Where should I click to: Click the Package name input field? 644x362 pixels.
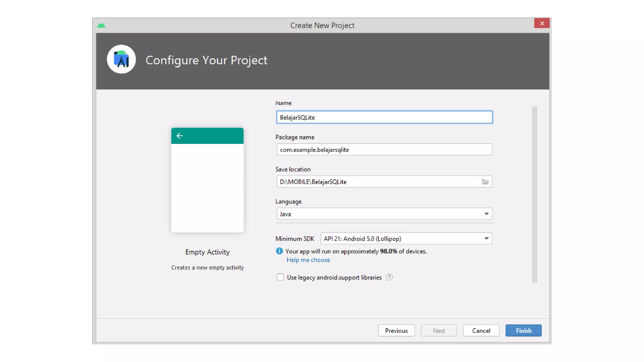pos(384,150)
